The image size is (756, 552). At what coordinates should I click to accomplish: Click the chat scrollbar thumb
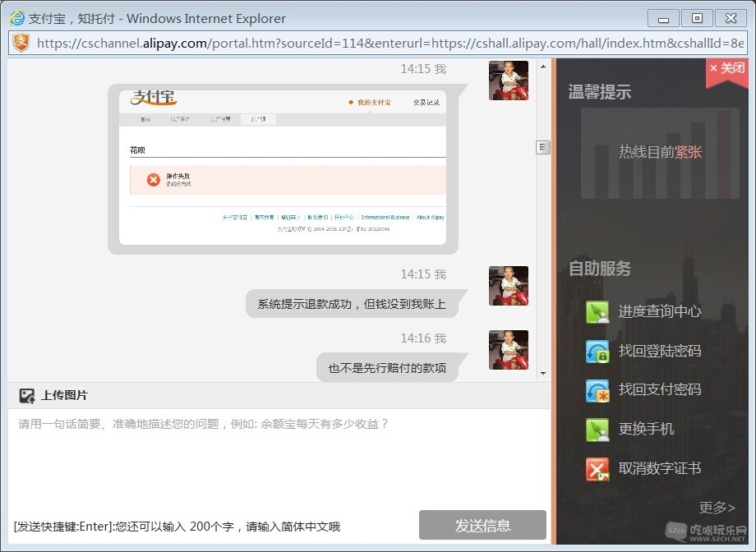tap(543, 148)
